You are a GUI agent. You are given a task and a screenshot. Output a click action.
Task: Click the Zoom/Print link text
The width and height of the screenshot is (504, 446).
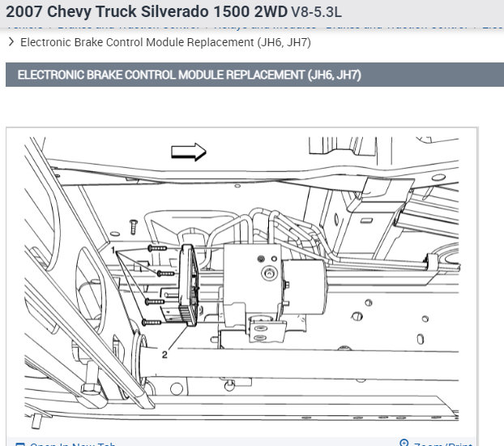point(443,444)
